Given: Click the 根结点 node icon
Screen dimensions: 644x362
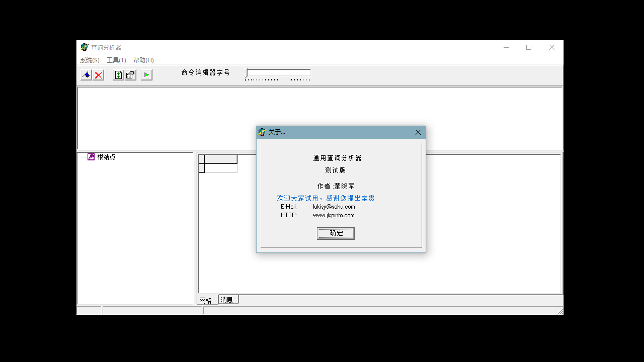Looking at the screenshot, I should click(91, 156).
